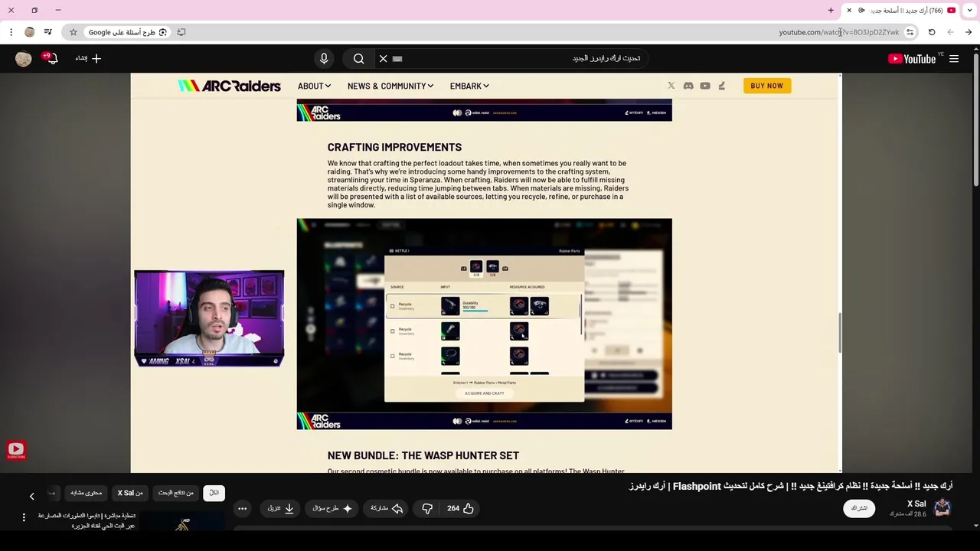The image size is (980, 551).
Task: Click the BUY NOW button in video
Action: (766, 86)
